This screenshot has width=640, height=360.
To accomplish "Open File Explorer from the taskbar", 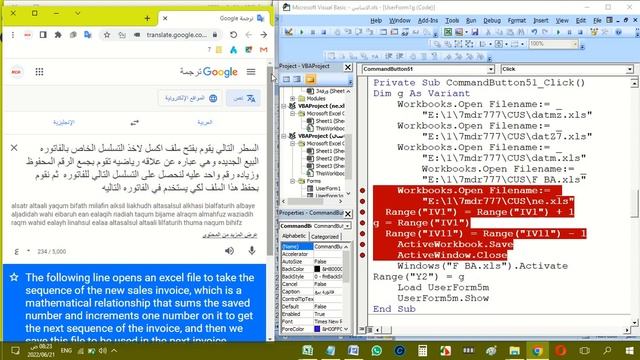I will 514,351.
